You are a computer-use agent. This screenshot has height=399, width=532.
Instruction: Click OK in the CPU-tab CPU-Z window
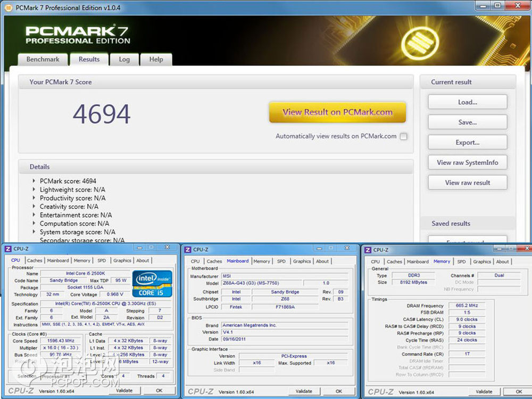tap(159, 390)
